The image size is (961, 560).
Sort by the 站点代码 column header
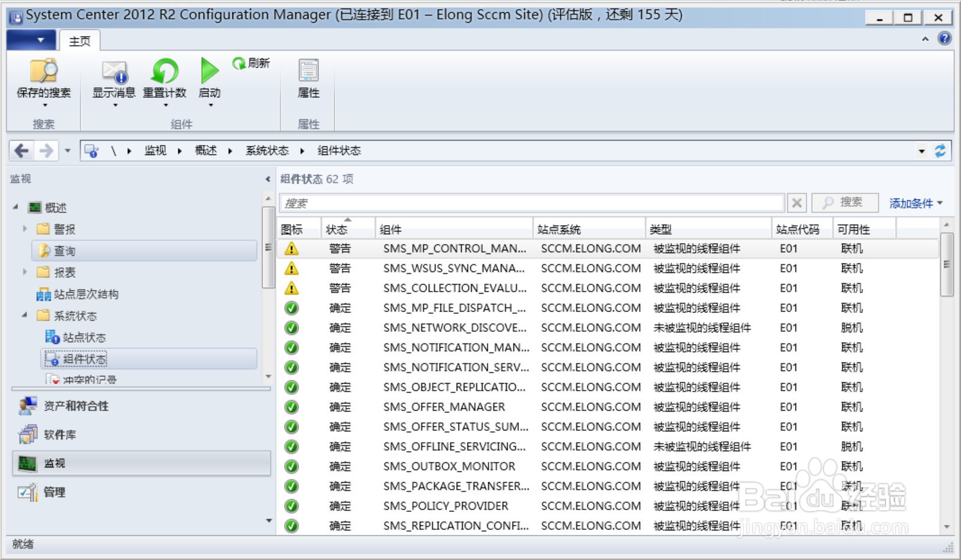(802, 229)
